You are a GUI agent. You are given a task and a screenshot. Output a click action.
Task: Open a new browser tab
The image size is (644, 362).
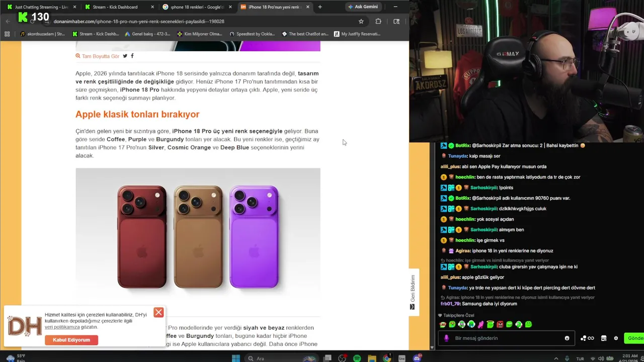pyautogui.click(x=320, y=7)
